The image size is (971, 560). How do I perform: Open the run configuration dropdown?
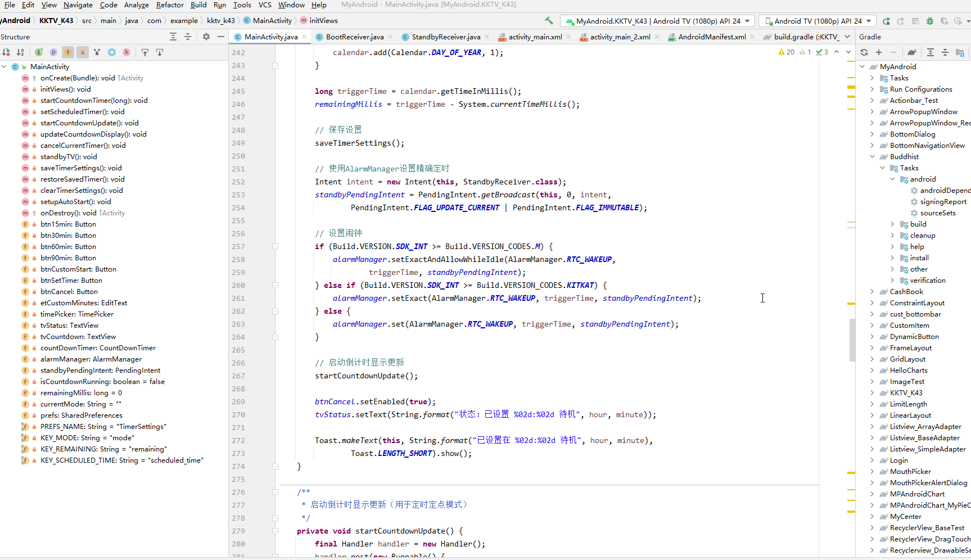click(658, 21)
